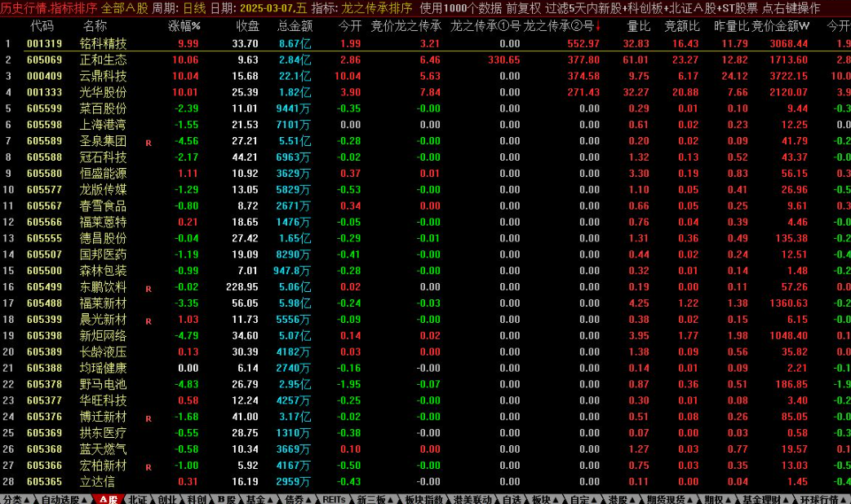Select stock row 正和生态
The image size is (851, 504).
426,60
